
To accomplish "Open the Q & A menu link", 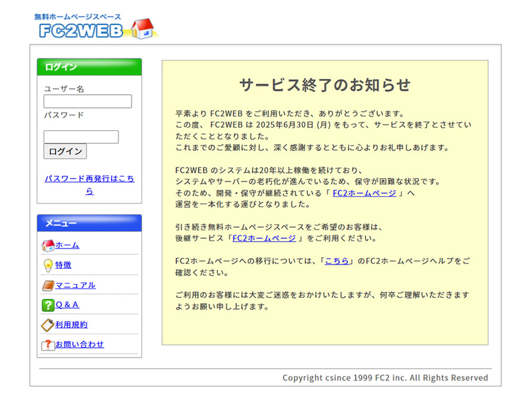I will (67, 305).
